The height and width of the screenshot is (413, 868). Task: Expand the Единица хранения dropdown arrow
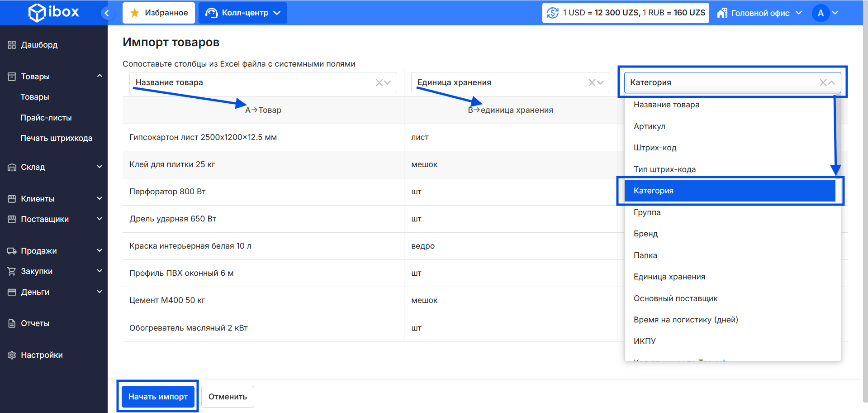click(x=601, y=82)
